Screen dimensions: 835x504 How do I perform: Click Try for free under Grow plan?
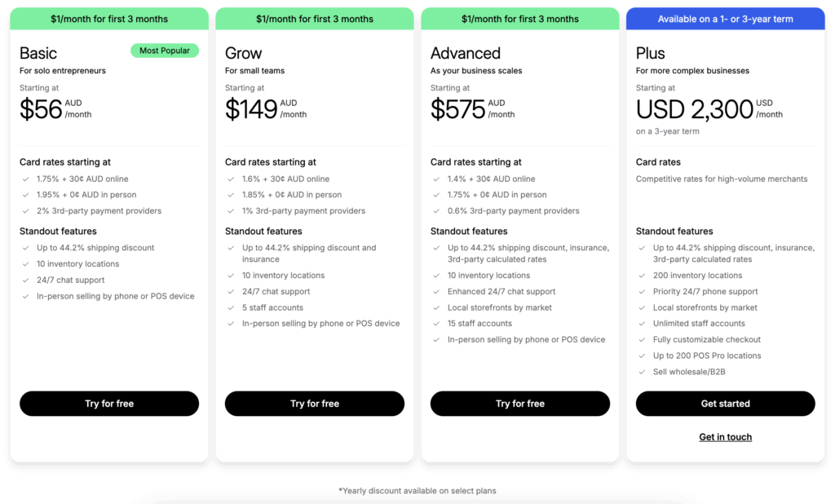coord(315,404)
